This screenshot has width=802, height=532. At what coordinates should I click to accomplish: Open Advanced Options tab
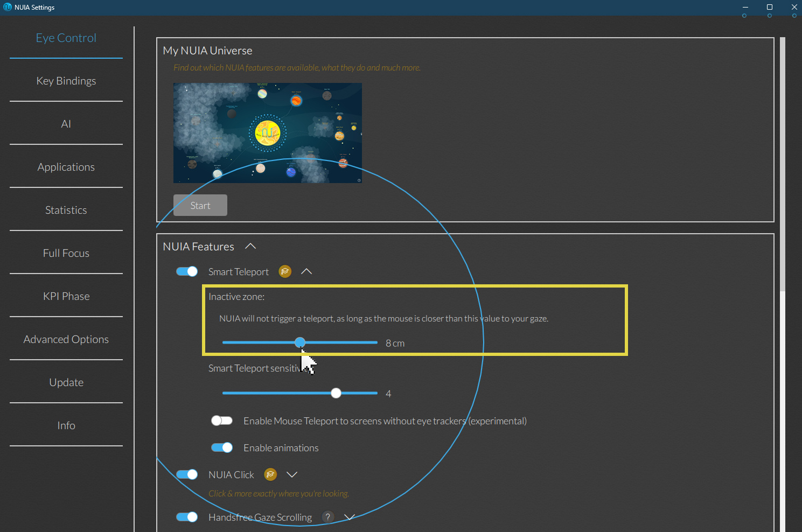coord(66,339)
